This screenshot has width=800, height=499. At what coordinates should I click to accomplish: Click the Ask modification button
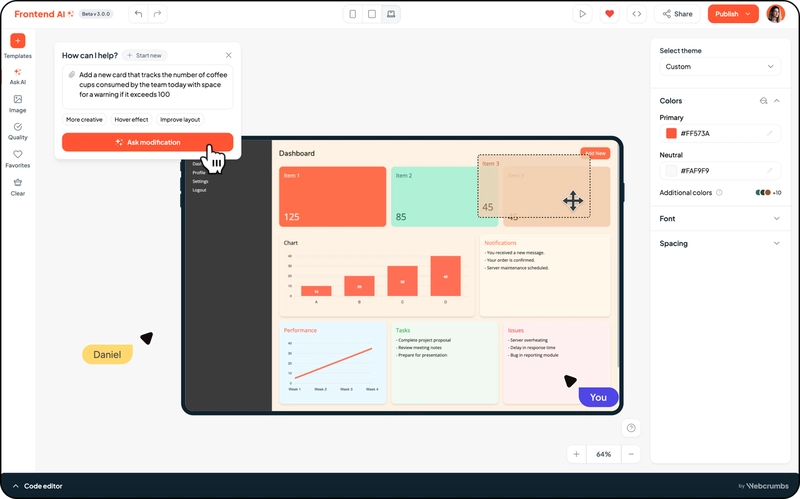(x=148, y=143)
